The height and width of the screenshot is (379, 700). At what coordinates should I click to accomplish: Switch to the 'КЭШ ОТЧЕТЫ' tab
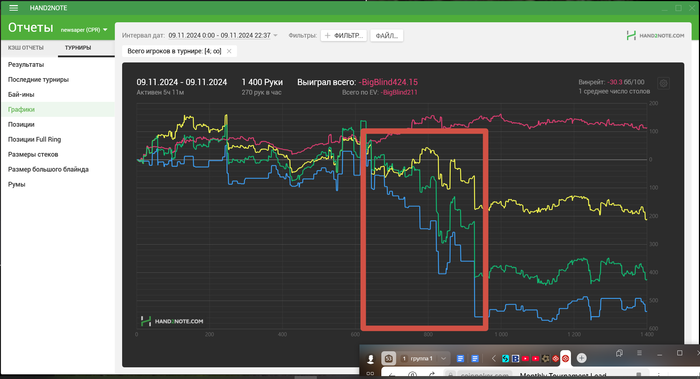point(26,48)
